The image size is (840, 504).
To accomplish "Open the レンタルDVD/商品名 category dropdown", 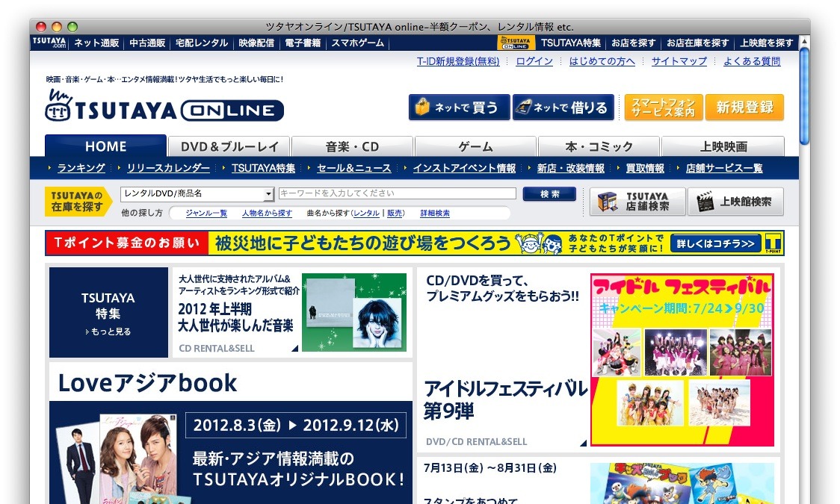I will (196, 193).
